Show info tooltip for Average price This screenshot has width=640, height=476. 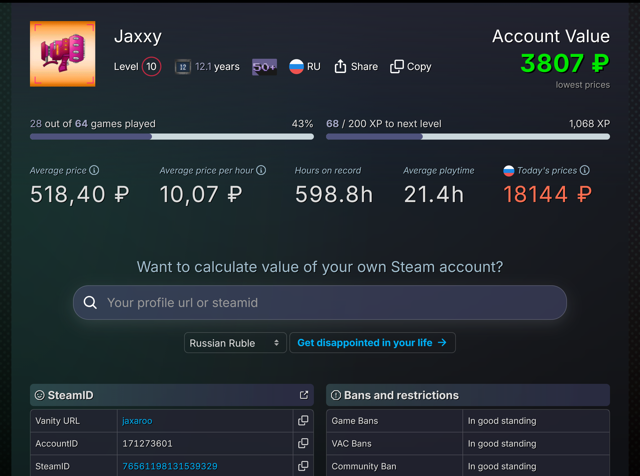tap(94, 170)
